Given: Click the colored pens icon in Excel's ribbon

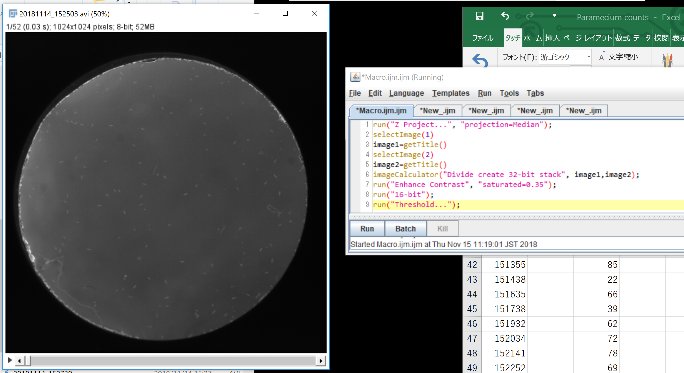Looking at the screenshot, I should [x=667, y=60].
